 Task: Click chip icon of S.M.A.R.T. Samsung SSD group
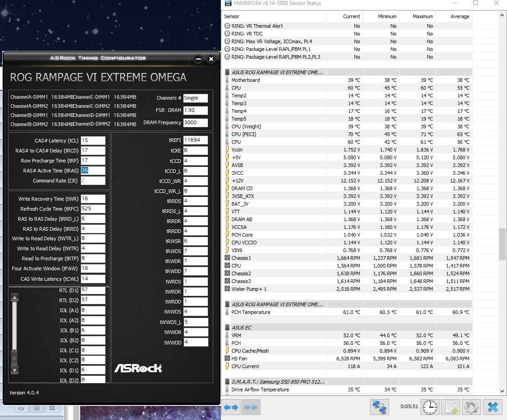pos(227,382)
